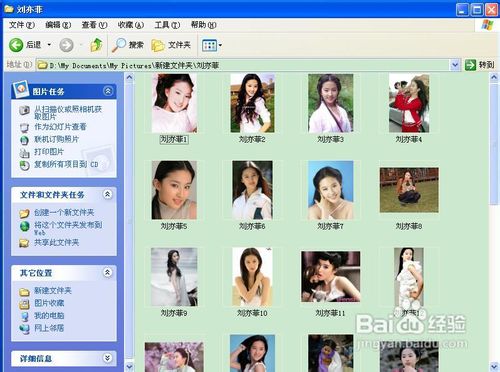Click the slideshow icon beside 作为幻灯片查看

click(x=24, y=128)
